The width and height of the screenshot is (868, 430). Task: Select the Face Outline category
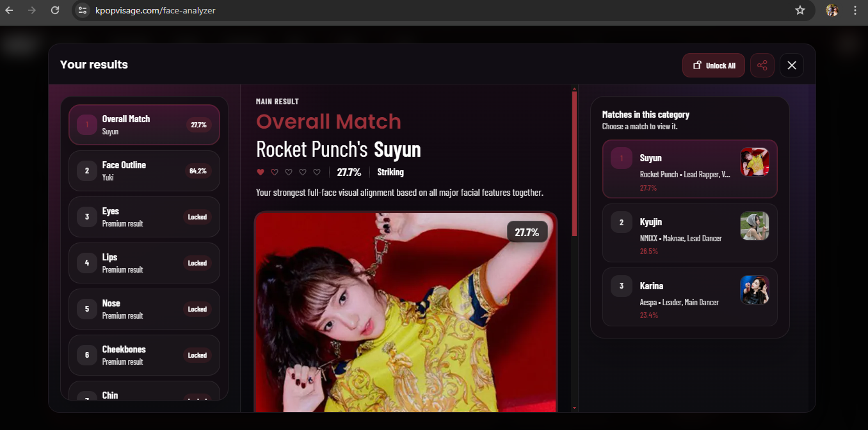(144, 171)
